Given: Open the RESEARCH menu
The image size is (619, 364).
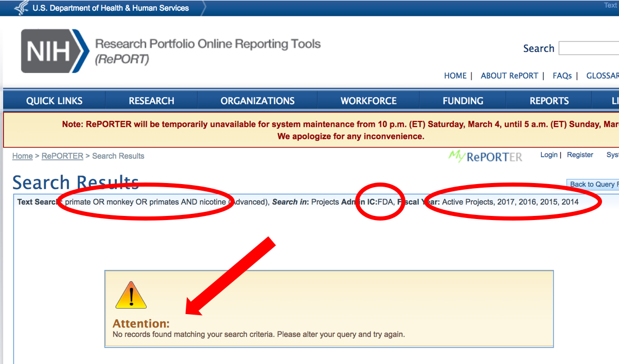Looking at the screenshot, I should pyautogui.click(x=151, y=101).
